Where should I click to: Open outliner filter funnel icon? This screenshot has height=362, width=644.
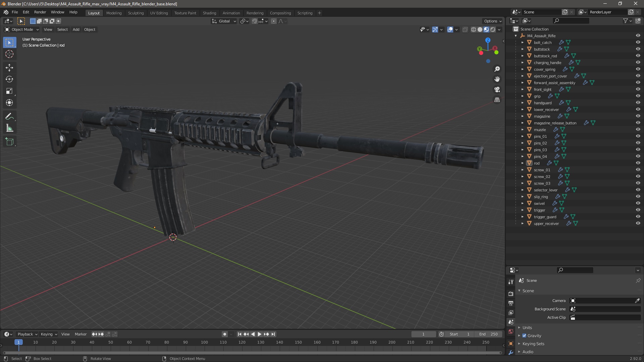click(x=626, y=21)
